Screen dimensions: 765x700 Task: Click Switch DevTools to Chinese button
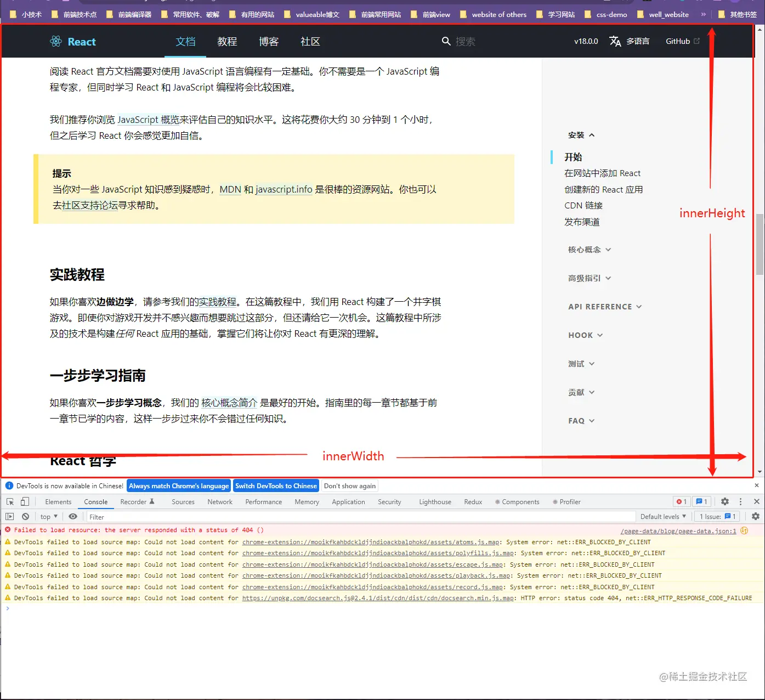(x=276, y=486)
